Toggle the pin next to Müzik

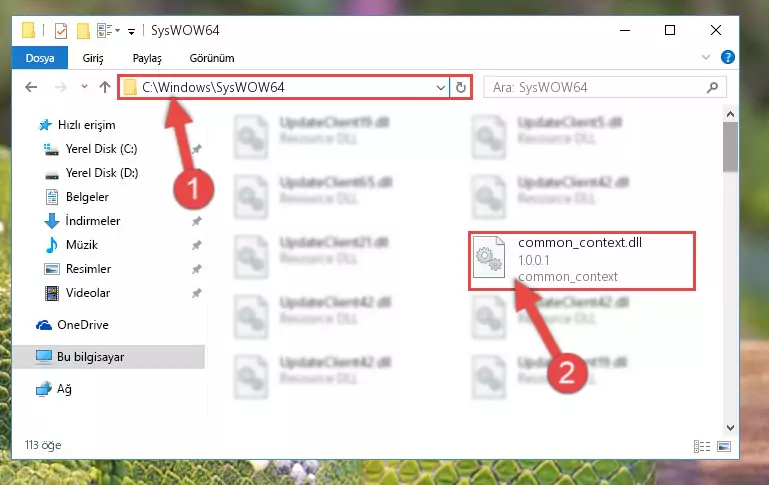(197, 245)
